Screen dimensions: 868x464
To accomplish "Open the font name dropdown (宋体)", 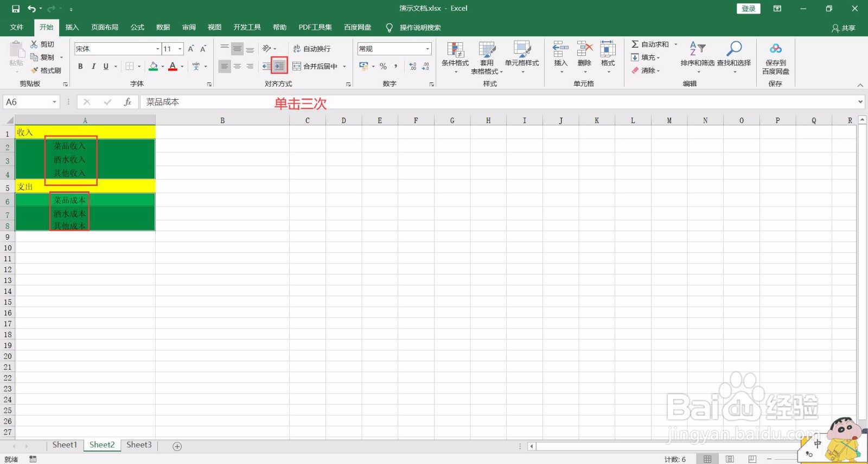I will click(x=158, y=49).
